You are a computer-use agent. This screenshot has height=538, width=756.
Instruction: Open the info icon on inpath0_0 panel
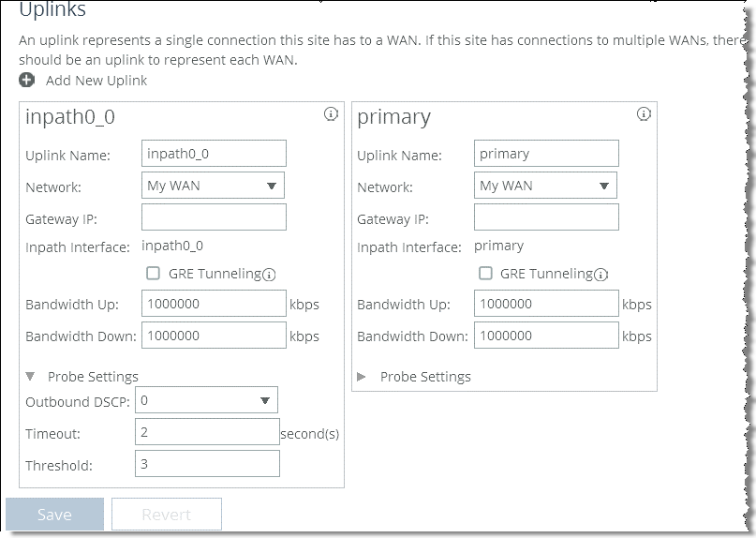331,113
